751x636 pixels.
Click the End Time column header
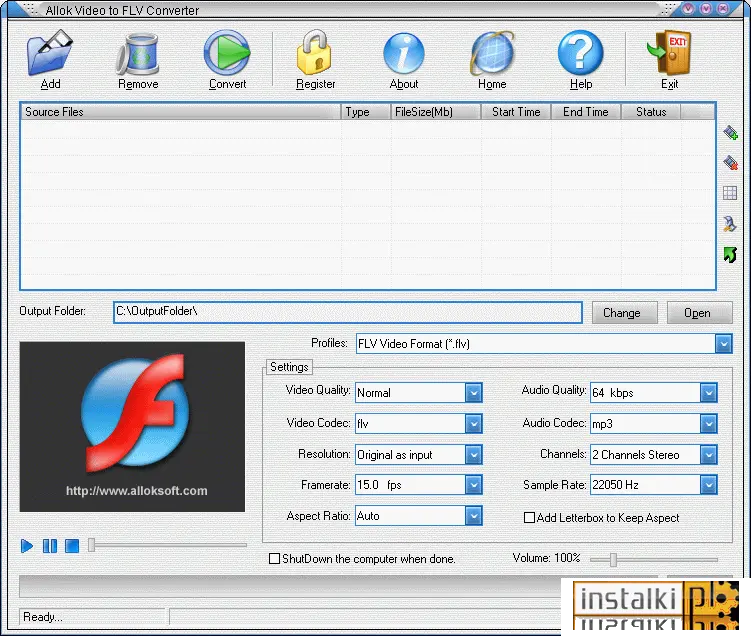(x=586, y=112)
